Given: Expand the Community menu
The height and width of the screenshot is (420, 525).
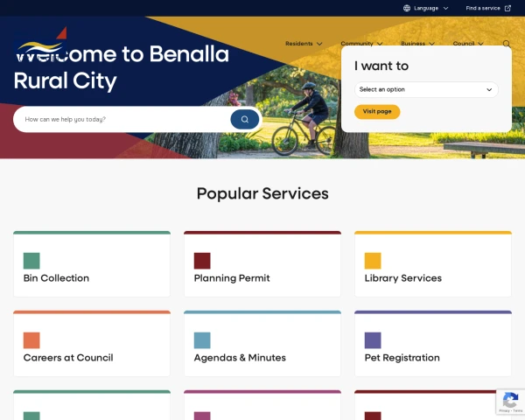Looking at the screenshot, I should coord(361,44).
